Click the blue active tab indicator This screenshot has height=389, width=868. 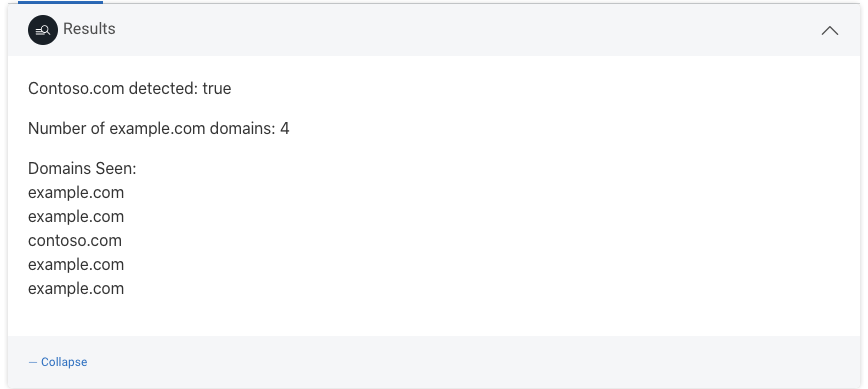[60, 2]
